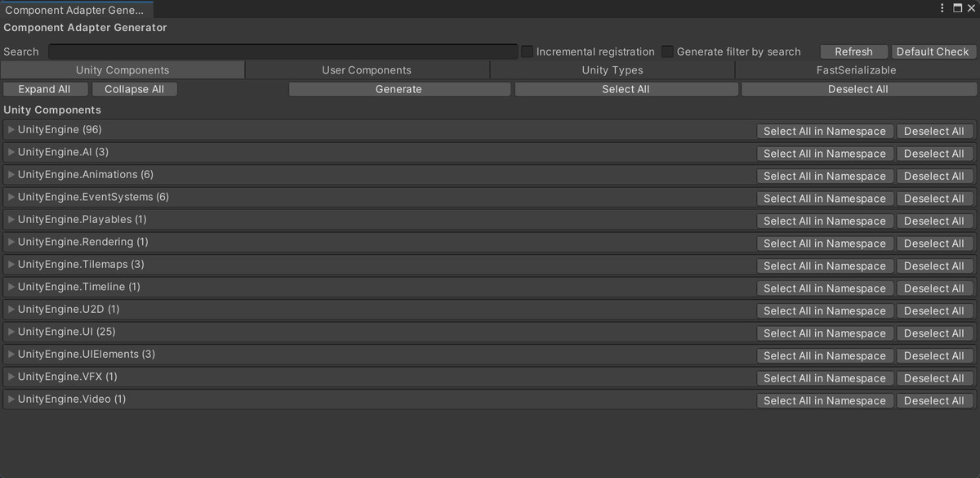Expand UnityEngine.Timeline (1) foldout
This screenshot has width=980, height=478.
[x=11, y=287]
